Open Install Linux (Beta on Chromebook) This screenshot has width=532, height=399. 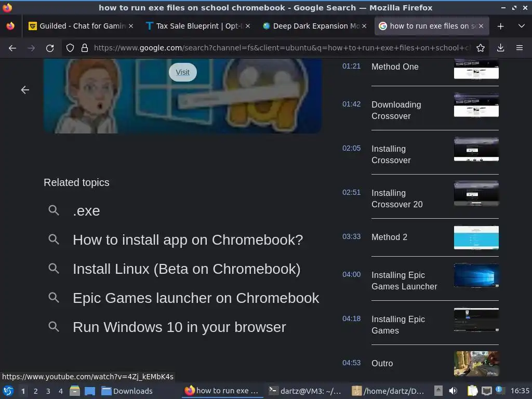187,269
